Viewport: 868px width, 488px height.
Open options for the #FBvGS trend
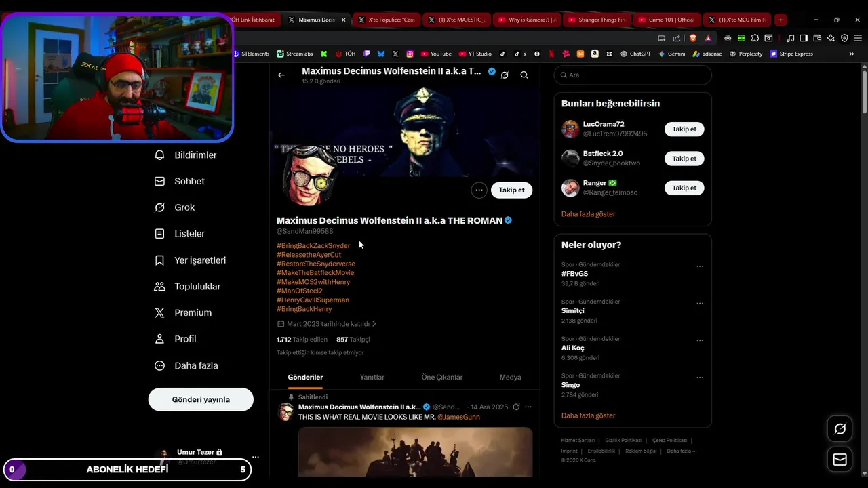(700, 266)
